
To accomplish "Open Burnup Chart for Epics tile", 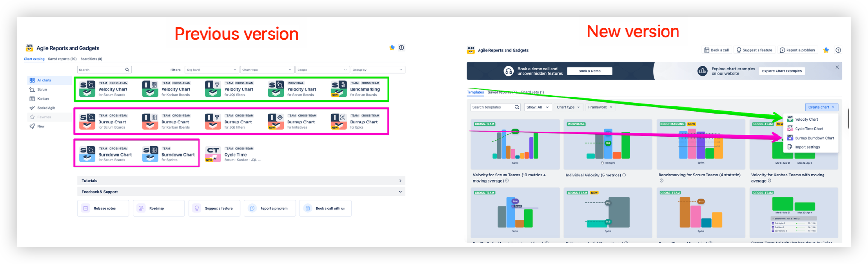I will click(x=355, y=122).
